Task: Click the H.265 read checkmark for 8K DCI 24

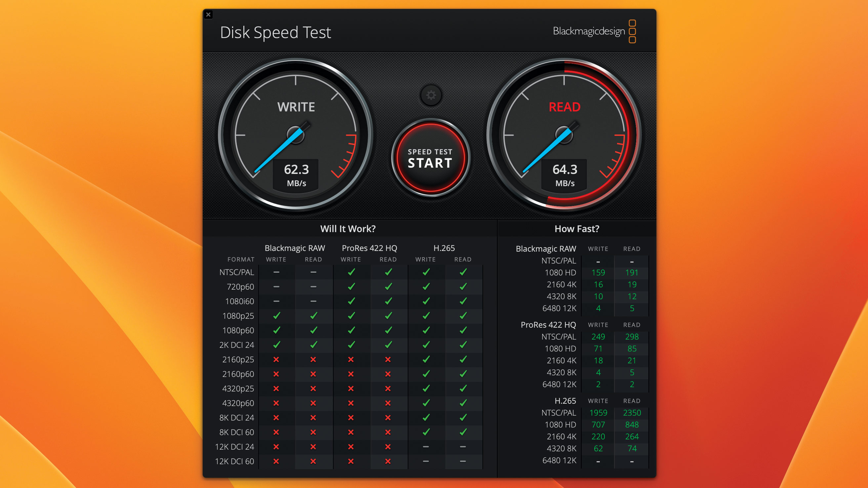Action: pos(463,418)
